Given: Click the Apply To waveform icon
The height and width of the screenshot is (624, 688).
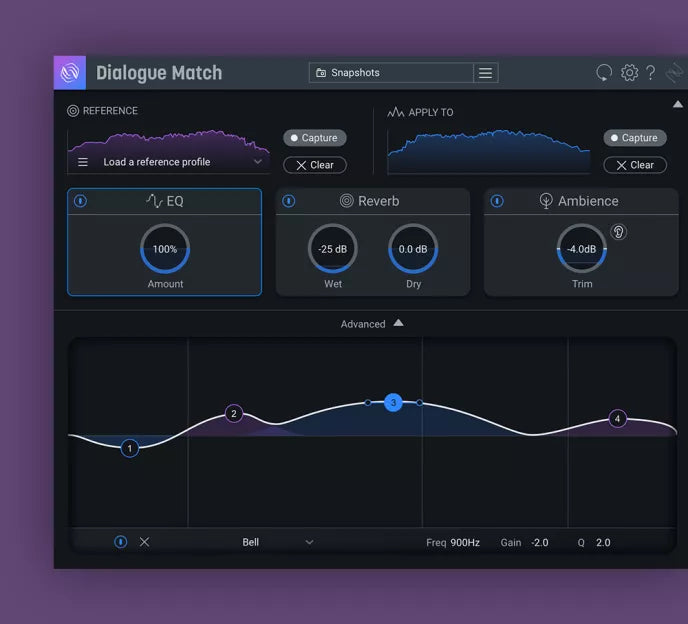Looking at the screenshot, I should (x=395, y=112).
